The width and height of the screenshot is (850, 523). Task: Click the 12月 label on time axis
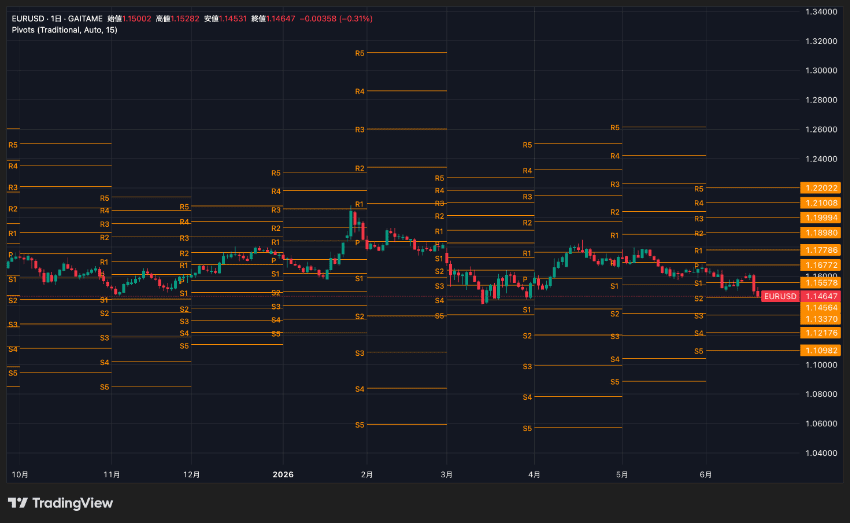click(x=191, y=474)
